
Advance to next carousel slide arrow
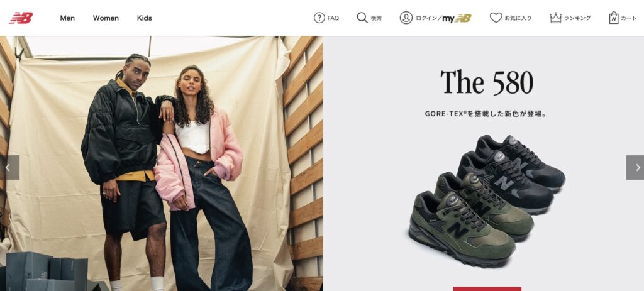pyautogui.click(x=635, y=167)
